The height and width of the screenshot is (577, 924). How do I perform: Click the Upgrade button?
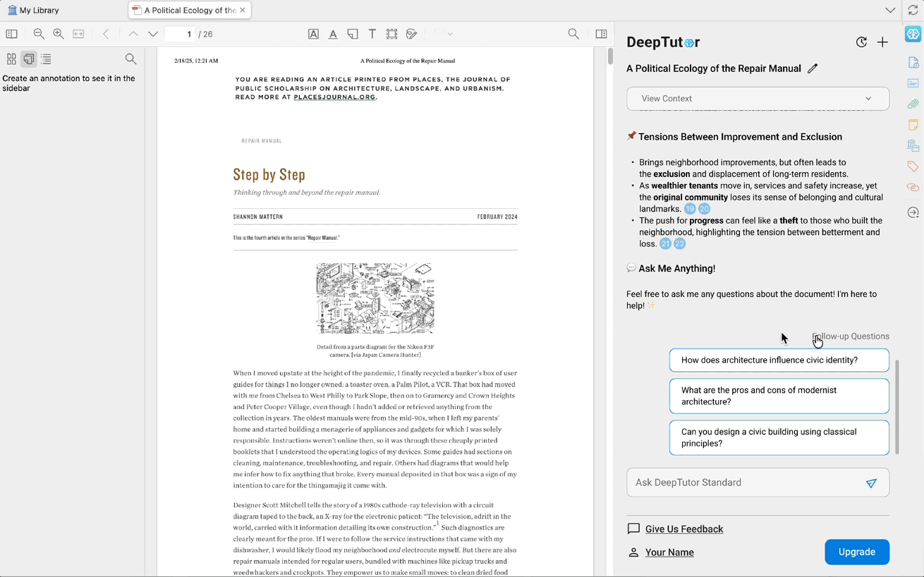pos(856,552)
